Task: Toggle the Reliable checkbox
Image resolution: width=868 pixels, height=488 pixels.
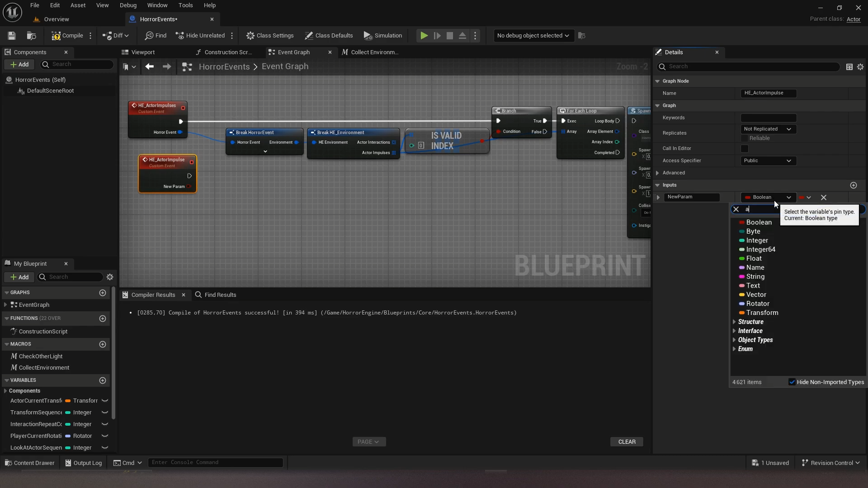Action: tap(745, 138)
